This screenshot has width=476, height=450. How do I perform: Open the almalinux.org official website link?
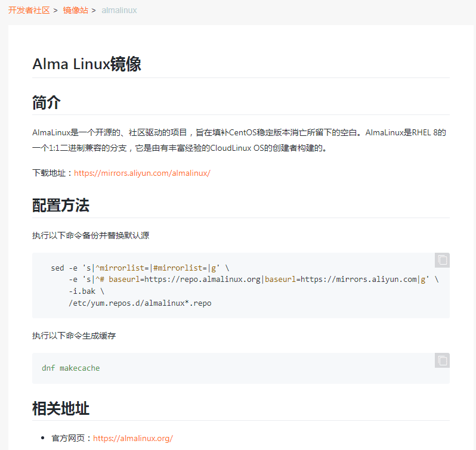coord(133,438)
